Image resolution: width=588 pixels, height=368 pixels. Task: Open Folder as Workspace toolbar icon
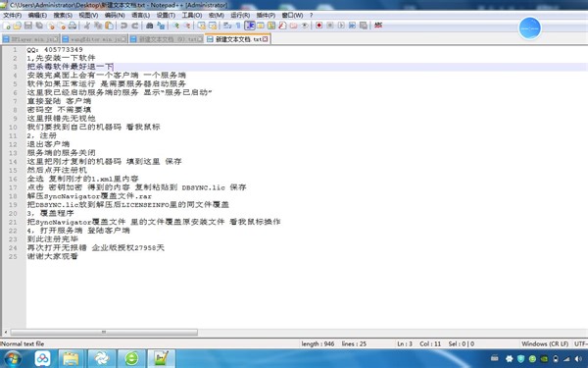tap(293, 26)
